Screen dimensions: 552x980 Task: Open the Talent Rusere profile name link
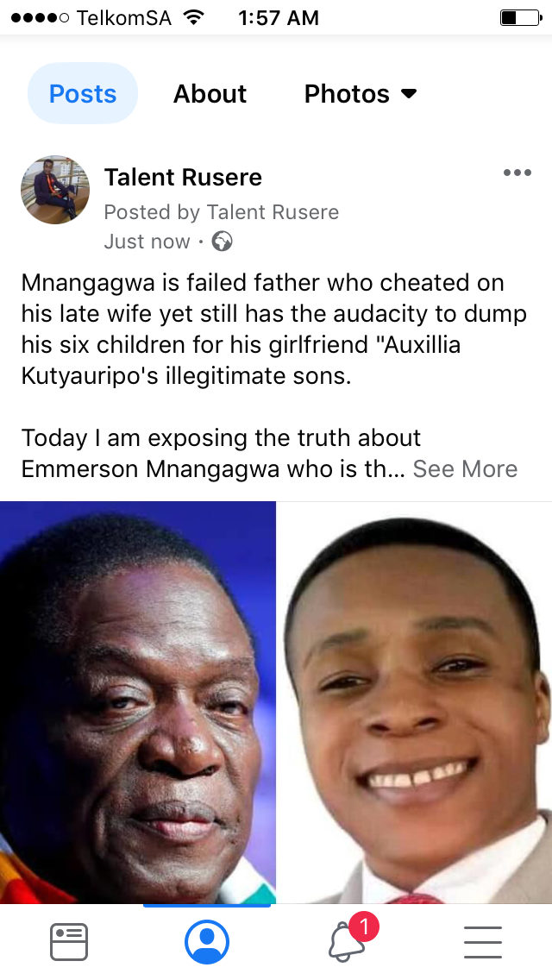click(183, 178)
